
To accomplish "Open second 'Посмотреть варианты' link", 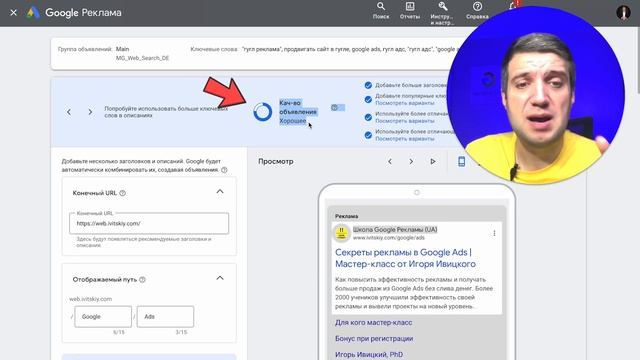I will [405, 121].
